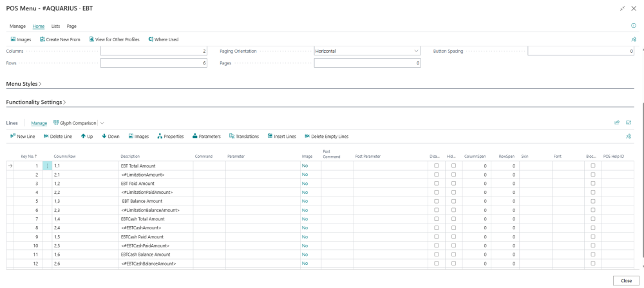The height and width of the screenshot is (288, 644).
Task: Move the line Up
Action: pyautogui.click(x=87, y=137)
